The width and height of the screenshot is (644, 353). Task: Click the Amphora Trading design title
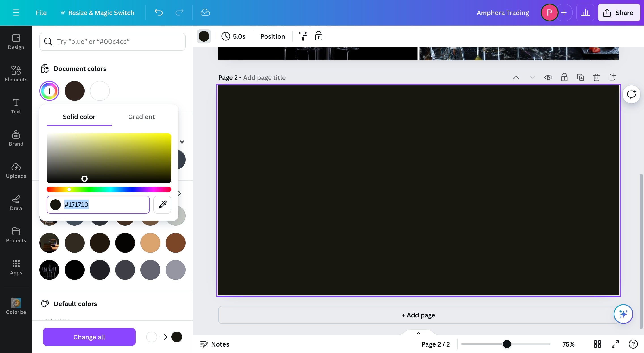click(502, 13)
